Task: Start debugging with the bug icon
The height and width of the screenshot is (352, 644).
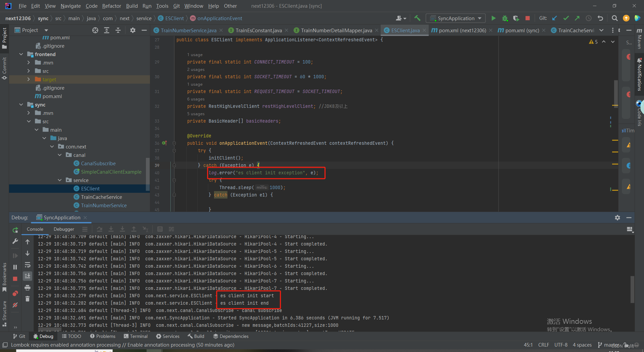Action: click(505, 18)
